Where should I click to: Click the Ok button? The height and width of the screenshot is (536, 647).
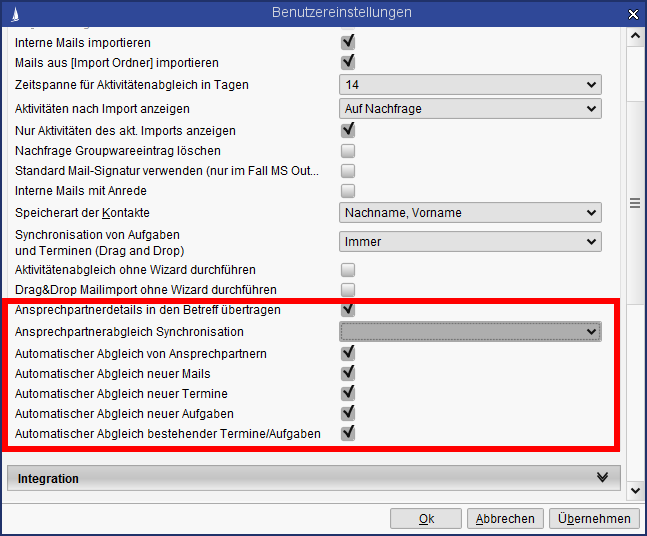426,518
